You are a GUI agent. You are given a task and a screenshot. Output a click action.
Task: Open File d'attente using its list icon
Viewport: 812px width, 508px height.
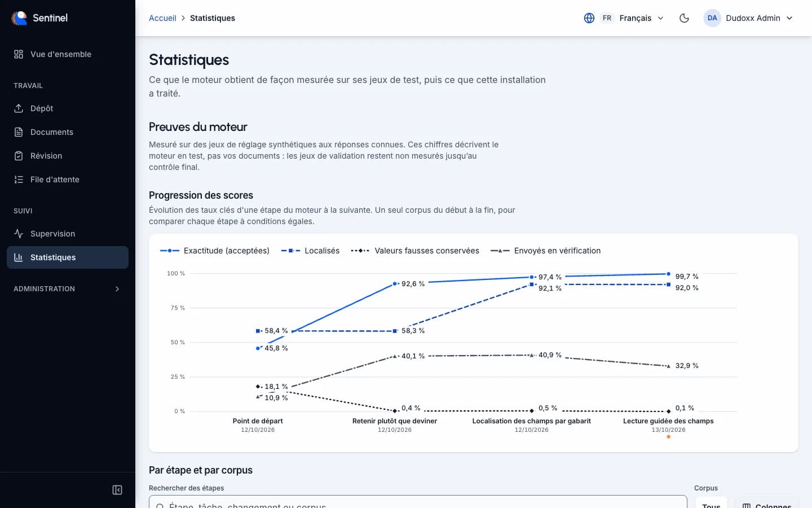(19, 179)
